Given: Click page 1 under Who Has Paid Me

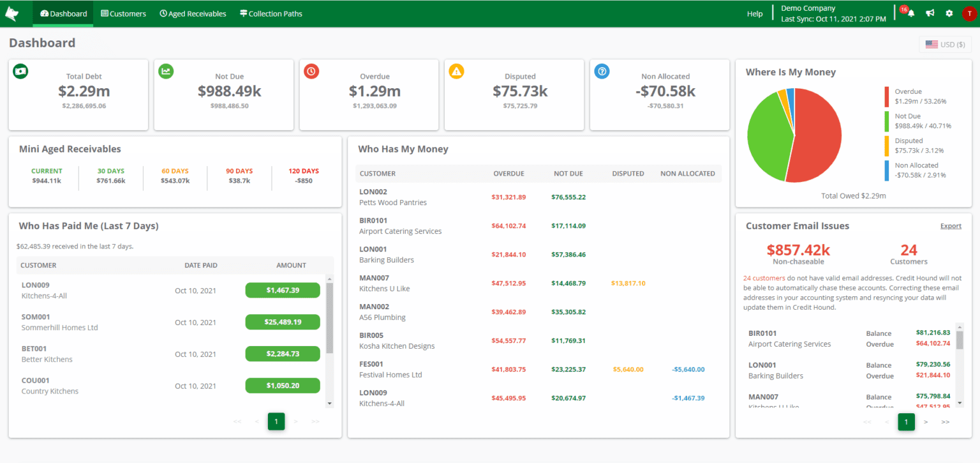Looking at the screenshot, I should coord(276,421).
